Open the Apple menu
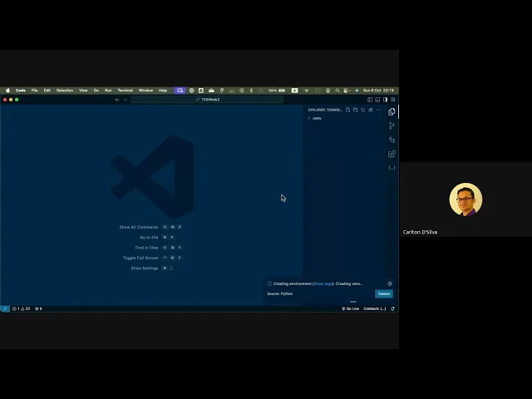 point(7,91)
